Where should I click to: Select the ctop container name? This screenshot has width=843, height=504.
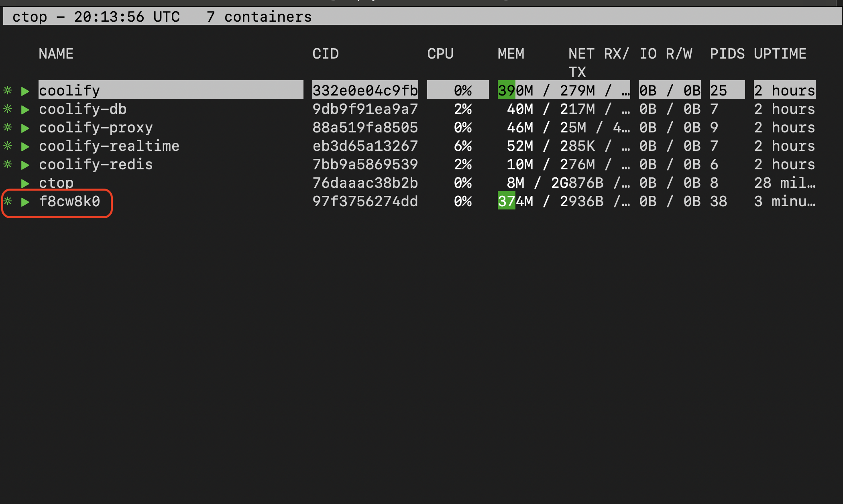tap(56, 183)
